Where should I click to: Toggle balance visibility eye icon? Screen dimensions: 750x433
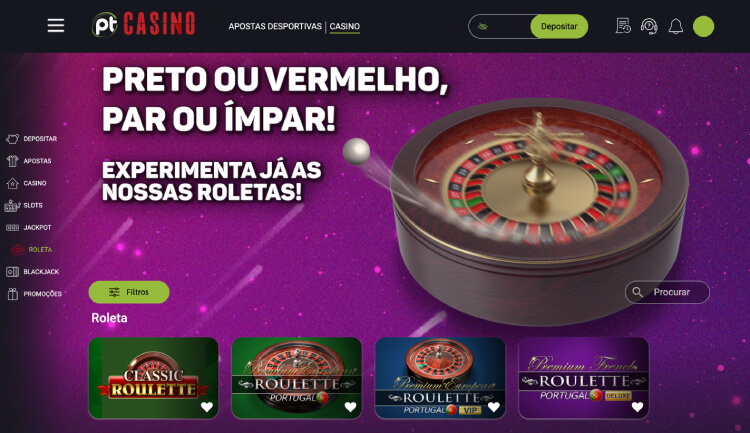[x=483, y=26]
